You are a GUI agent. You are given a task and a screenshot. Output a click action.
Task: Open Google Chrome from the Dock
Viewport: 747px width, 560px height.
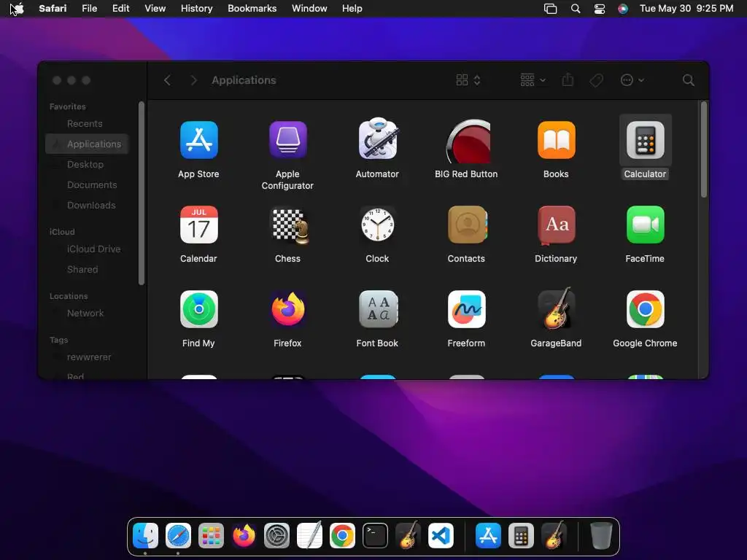[343, 536]
